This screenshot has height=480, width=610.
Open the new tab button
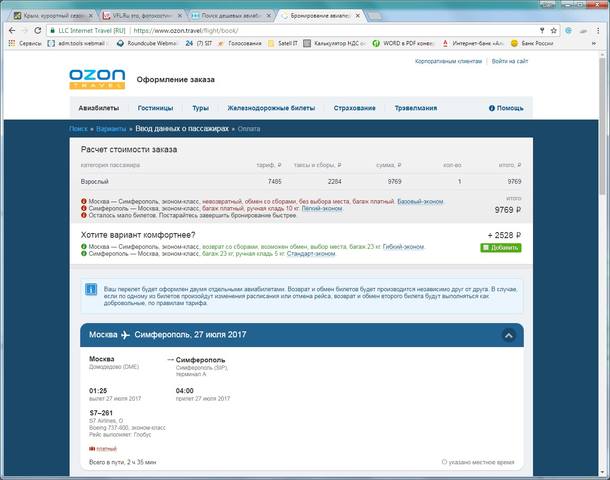(x=375, y=16)
